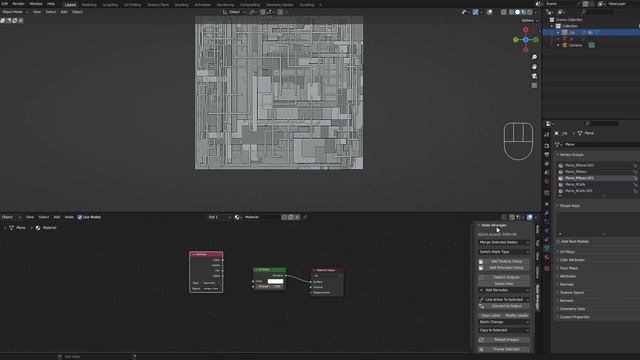Click the Emission node white color swatch
This screenshot has width=640, height=360.
click(x=275, y=281)
